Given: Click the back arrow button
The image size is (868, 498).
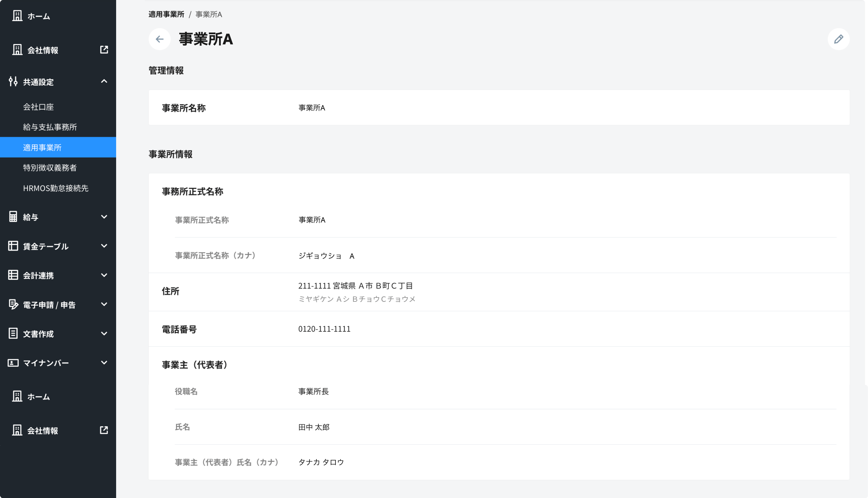Looking at the screenshot, I should pos(160,39).
